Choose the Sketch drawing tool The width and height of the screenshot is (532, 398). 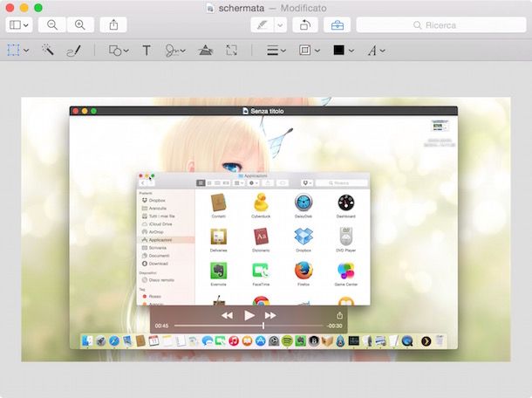(x=73, y=51)
